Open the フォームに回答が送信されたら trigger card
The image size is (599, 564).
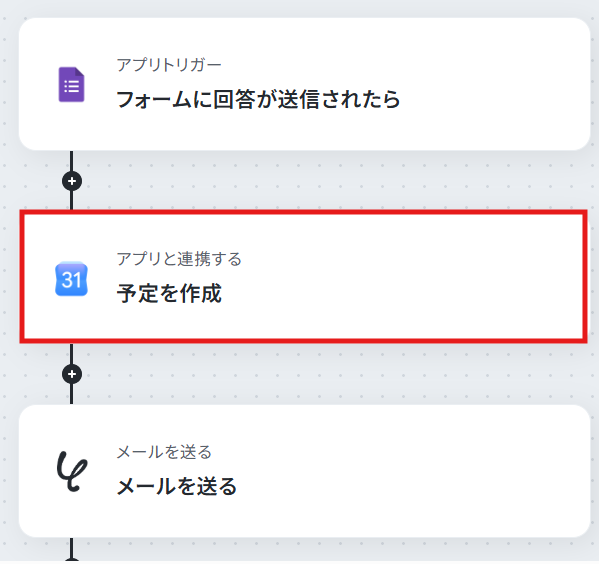[304, 84]
